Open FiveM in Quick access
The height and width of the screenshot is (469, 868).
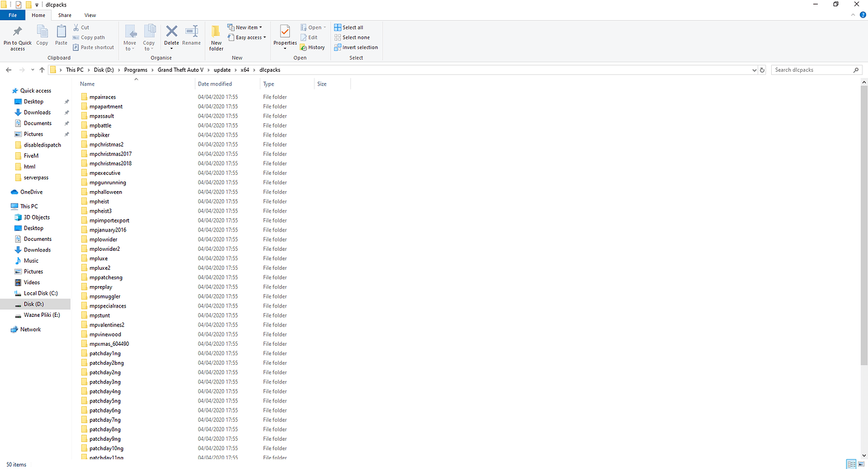tap(31, 156)
